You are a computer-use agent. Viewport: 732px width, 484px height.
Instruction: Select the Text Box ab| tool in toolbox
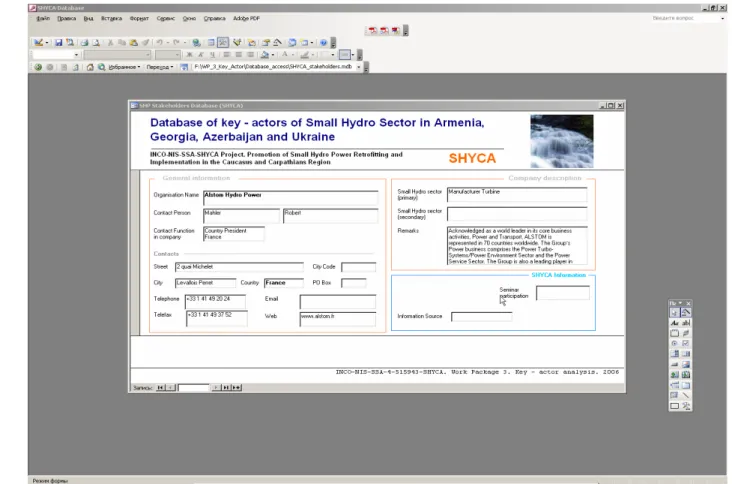click(x=686, y=323)
